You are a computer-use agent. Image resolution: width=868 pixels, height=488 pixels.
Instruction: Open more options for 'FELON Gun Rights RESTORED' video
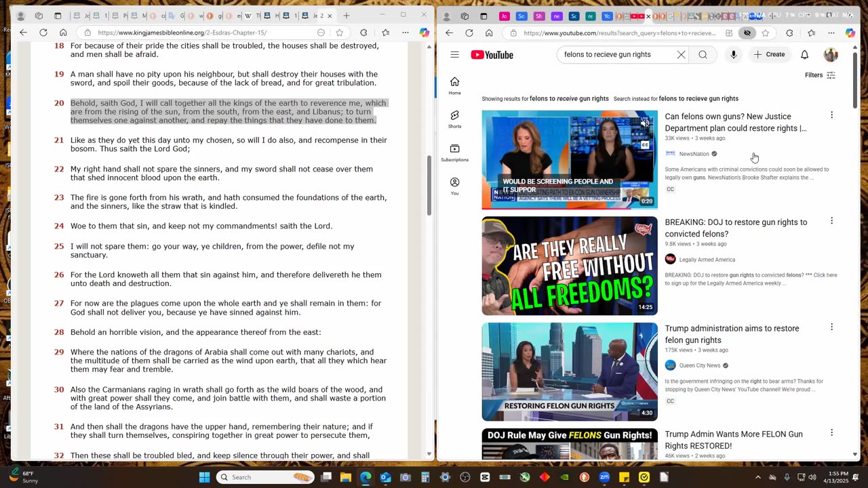pos(831,433)
